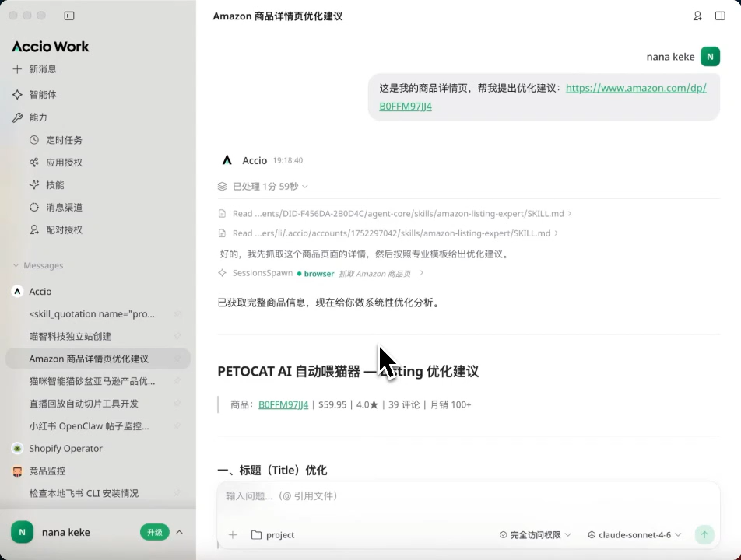The width and height of the screenshot is (741, 560).
Task: Open the B0FFM97JJ4 product link
Action: (283, 404)
